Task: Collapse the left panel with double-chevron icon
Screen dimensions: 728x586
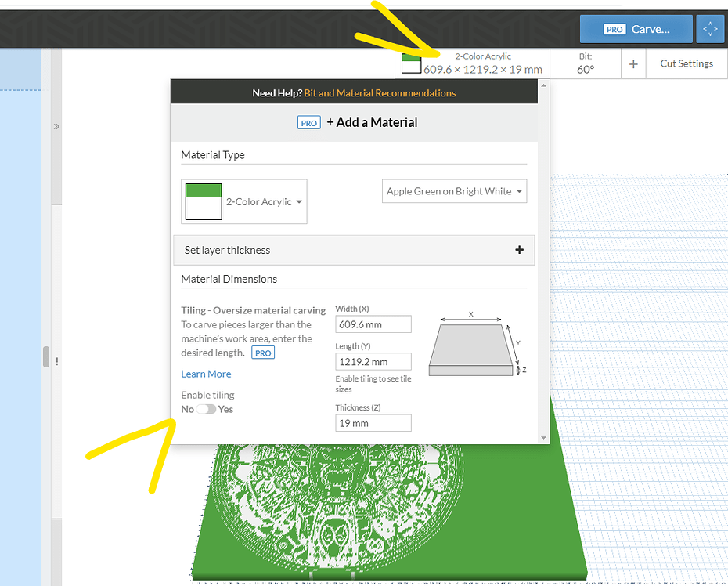Action: tap(56, 126)
